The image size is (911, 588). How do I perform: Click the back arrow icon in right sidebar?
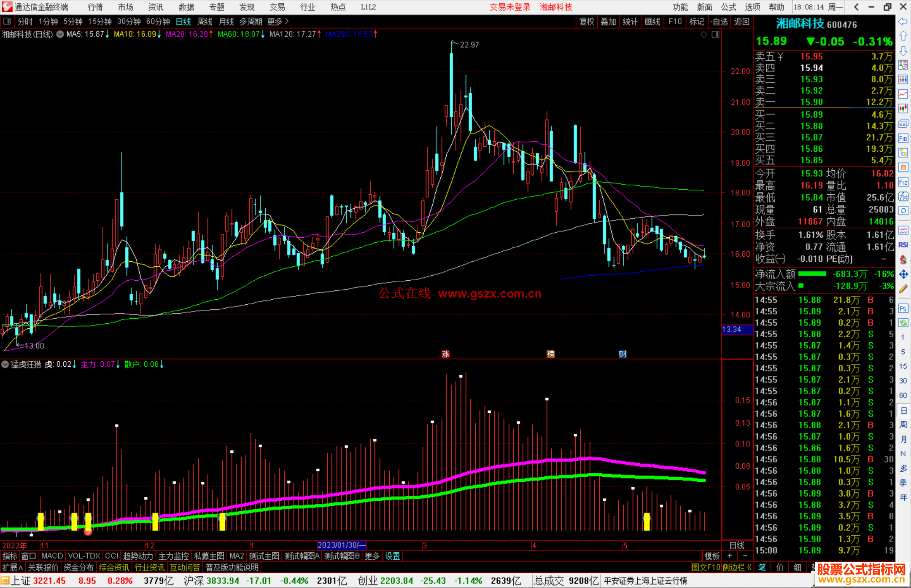903,21
